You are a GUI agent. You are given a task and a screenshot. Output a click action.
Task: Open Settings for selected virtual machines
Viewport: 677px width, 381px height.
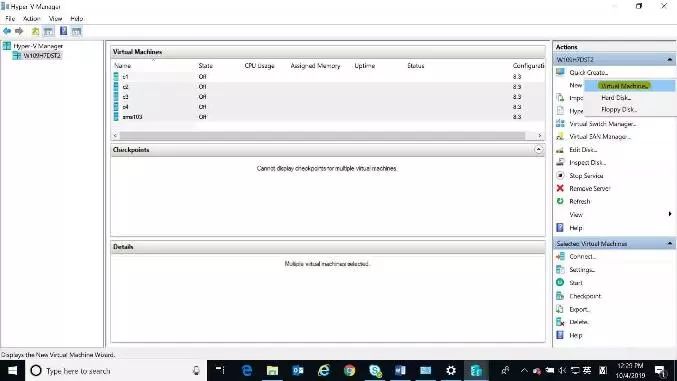582,270
